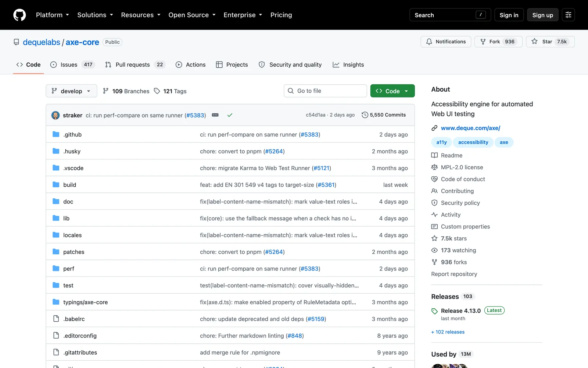The width and height of the screenshot is (588, 368).
Task: Open the develop branch selector dropdown
Action: (x=71, y=91)
